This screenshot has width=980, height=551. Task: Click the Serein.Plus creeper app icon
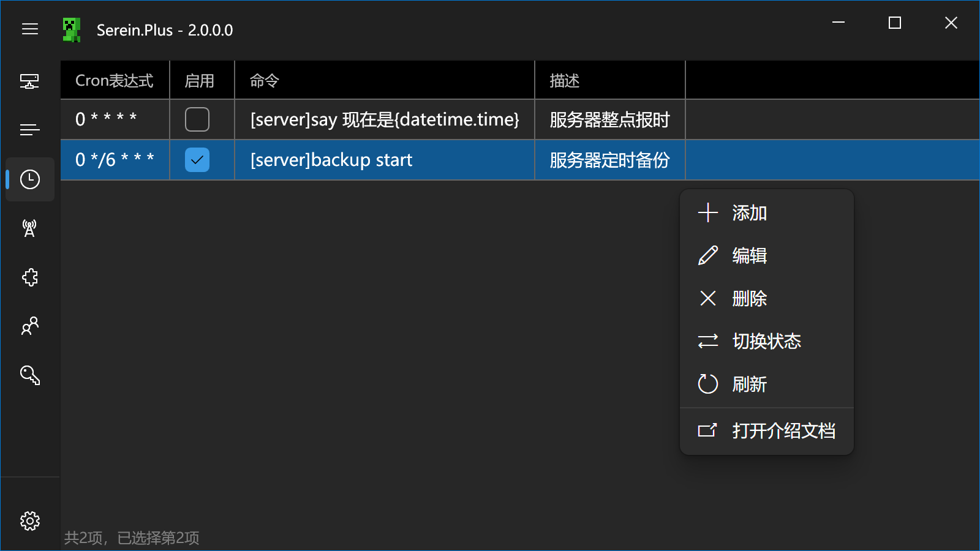(72, 30)
